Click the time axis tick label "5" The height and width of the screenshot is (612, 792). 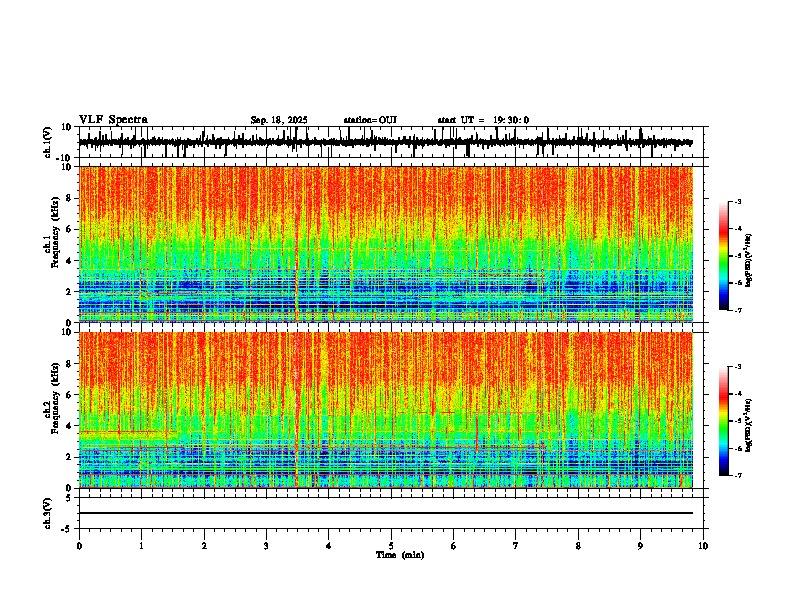(x=391, y=546)
